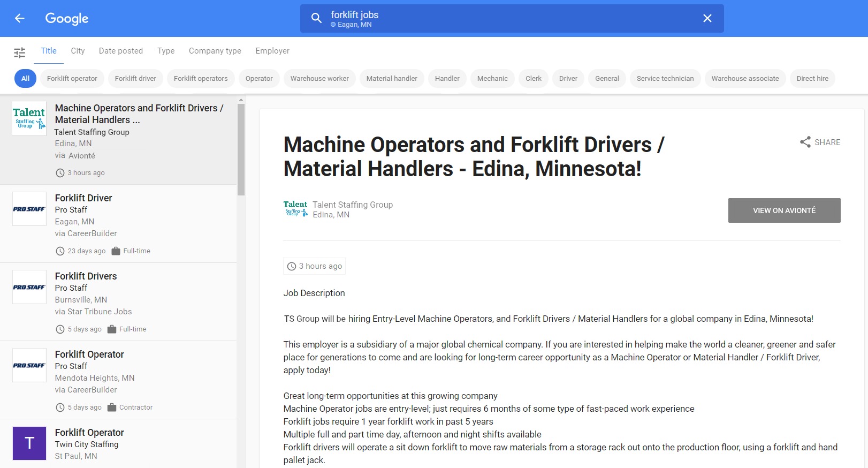Expand the Date posted filter
Screen dimensions: 868x468
(x=121, y=51)
